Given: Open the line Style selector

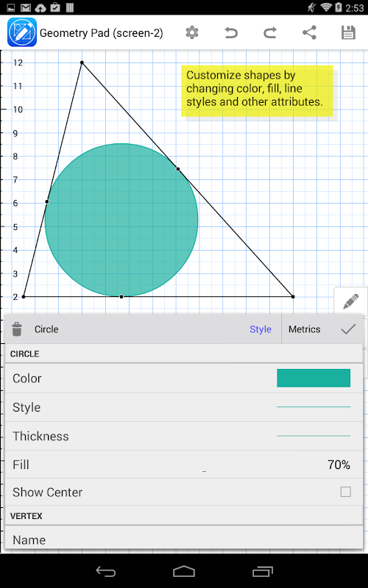Looking at the screenshot, I should pos(184,407).
